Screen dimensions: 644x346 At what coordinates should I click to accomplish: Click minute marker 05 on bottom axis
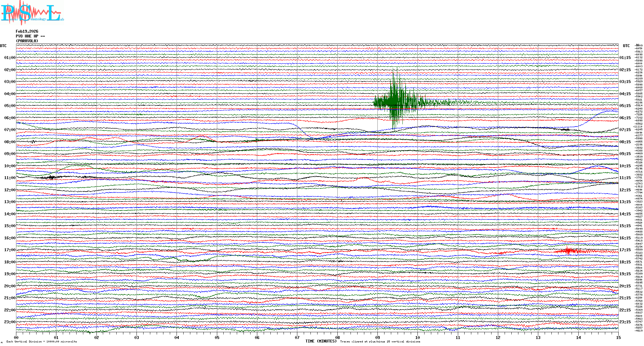(x=217, y=338)
